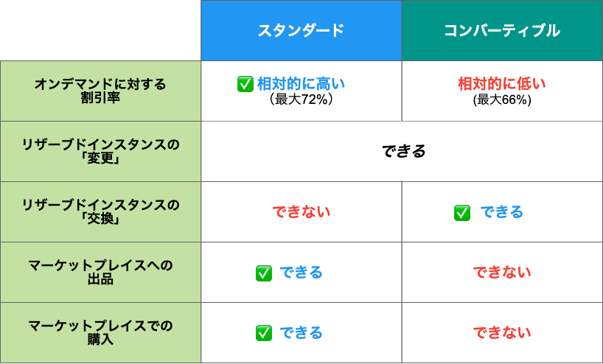Click blue できる in the 購入 row

tap(301, 333)
